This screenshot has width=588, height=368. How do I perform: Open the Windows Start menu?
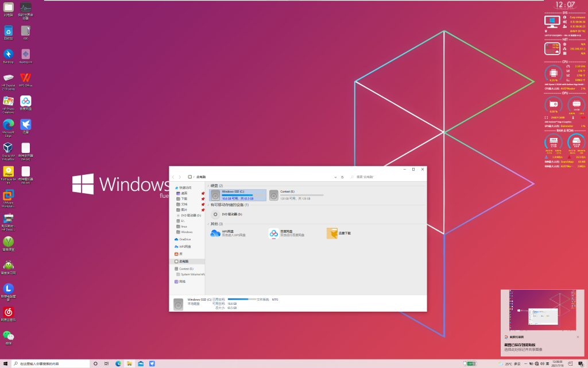(5, 363)
